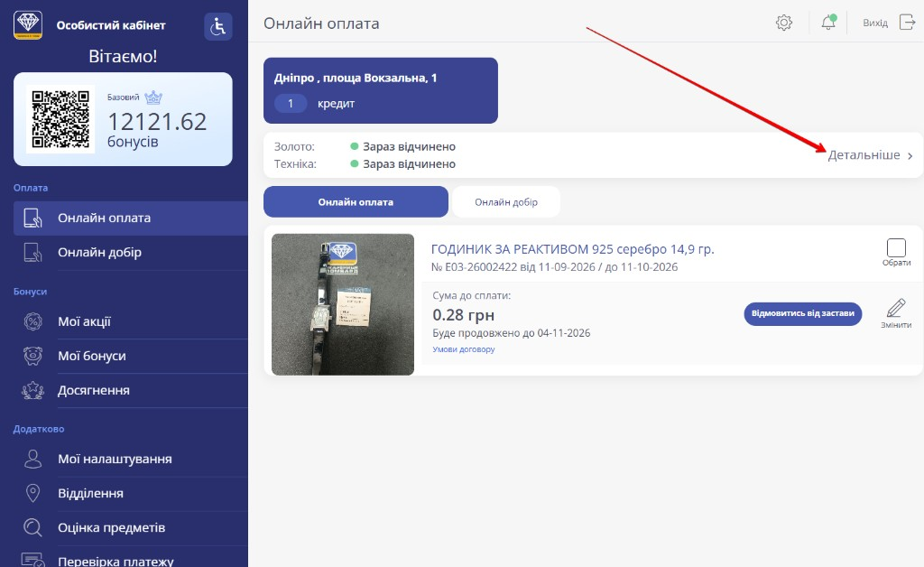Select the Онлайн оплата tab

tap(356, 202)
